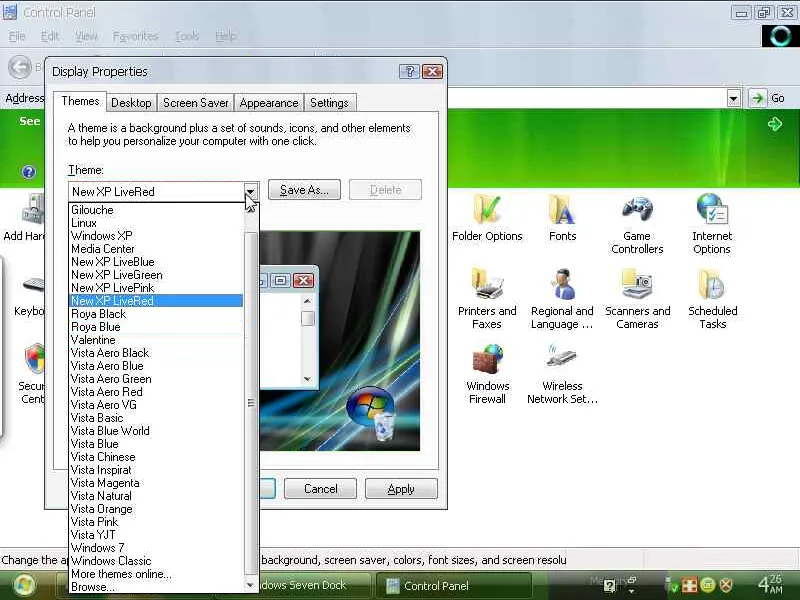The image size is (800, 600).
Task: Click the Start orb on taskbar
Action: click(x=23, y=585)
